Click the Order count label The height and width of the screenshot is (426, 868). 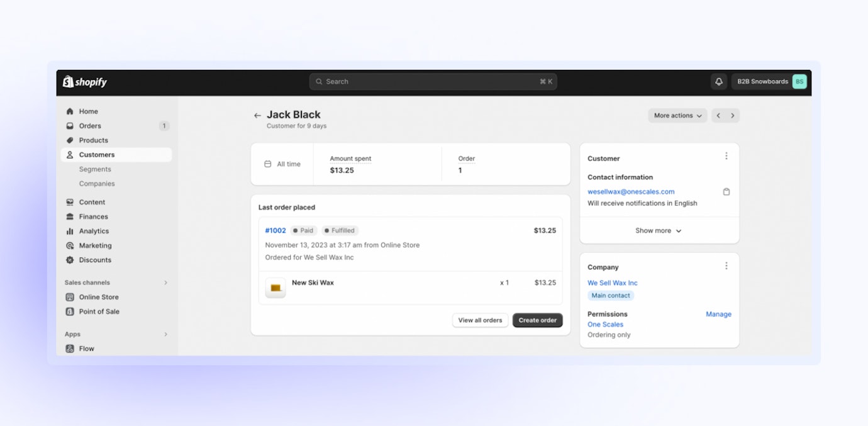click(x=467, y=159)
